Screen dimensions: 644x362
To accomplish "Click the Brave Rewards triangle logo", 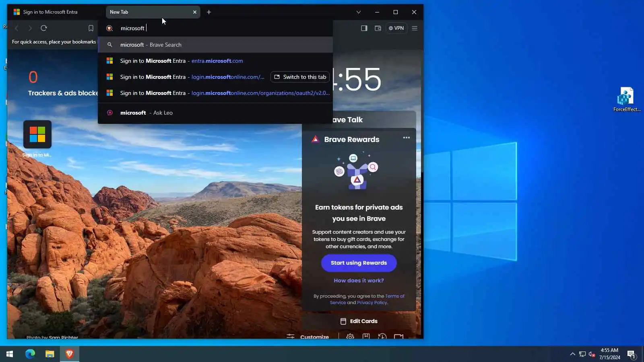I will (x=315, y=139).
